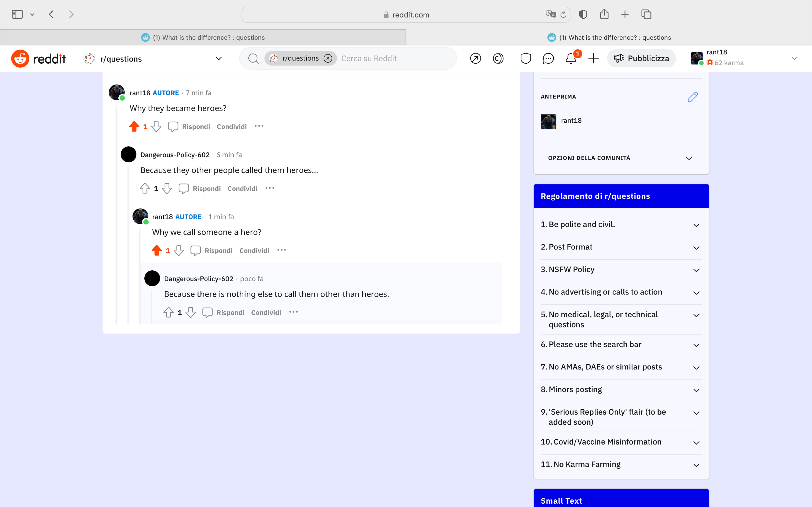Click Rispondi under the latest Dangerous-Policy-602 comment
Viewport: 812px width, 507px height.
tap(230, 312)
